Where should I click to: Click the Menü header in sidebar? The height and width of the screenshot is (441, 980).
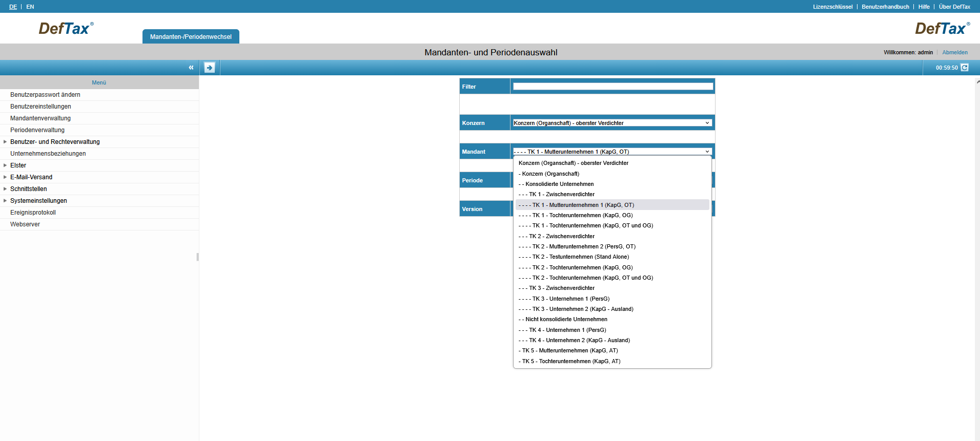[x=99, y=82]
